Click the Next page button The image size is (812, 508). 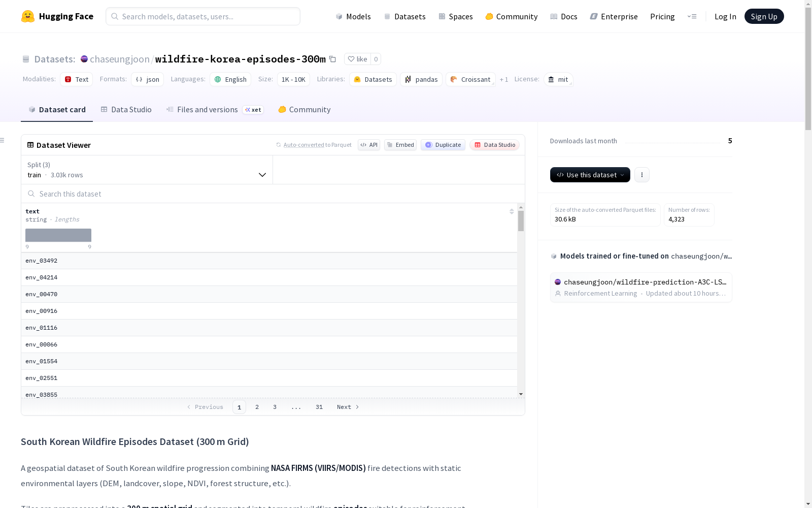(x=348, y=407)
